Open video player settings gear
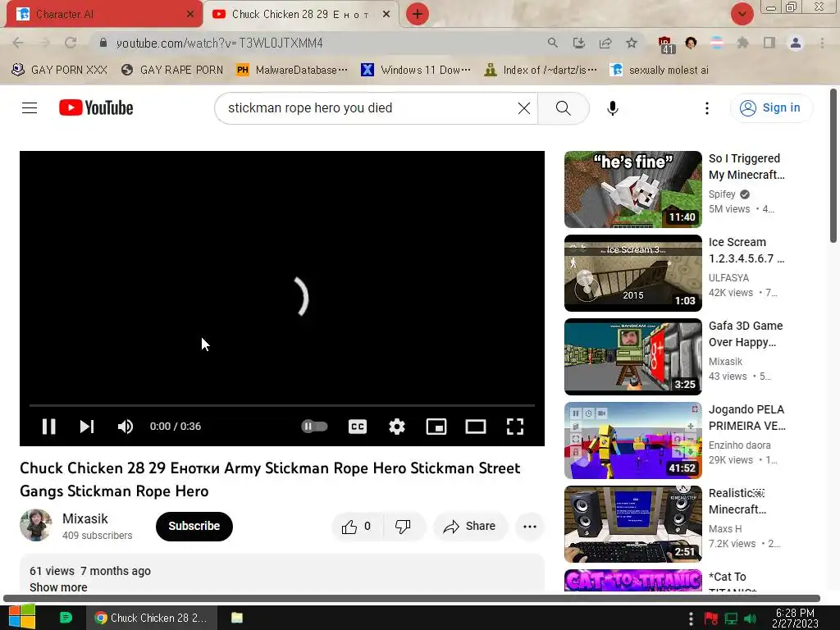The height and width of the screenshot is (630, 840). [x=397, y=427]
